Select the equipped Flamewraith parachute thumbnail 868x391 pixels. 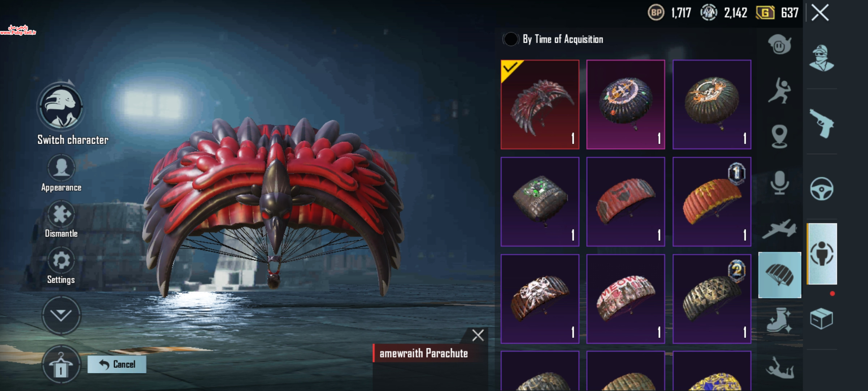(x=540, y=105)
